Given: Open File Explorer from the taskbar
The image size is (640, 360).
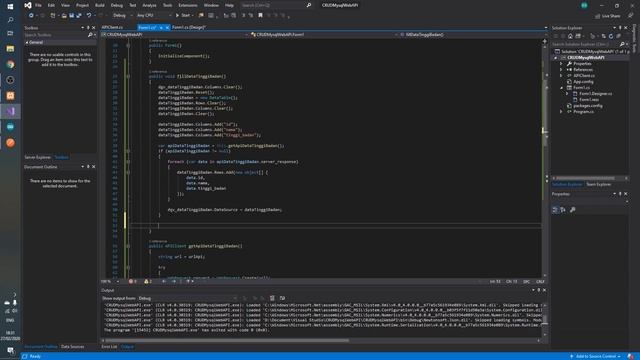Looking at the screenshot, I should [x=10, y=49].
